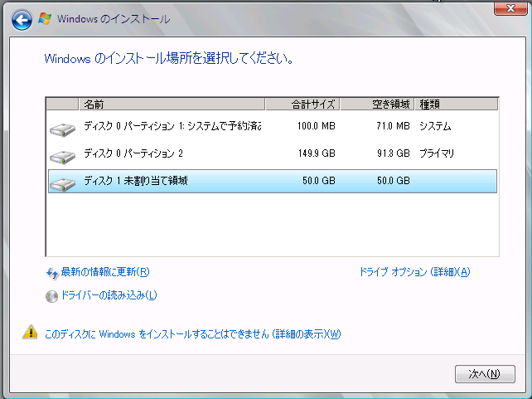Screen dimensions: 532x399
Task: Click the yellow warning triangle icon
Action: coord(30,333)
